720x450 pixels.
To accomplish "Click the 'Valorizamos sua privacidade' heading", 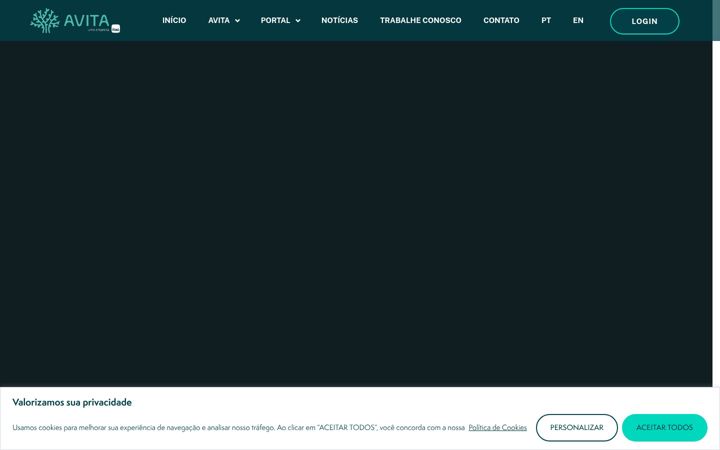I will 72,402.
